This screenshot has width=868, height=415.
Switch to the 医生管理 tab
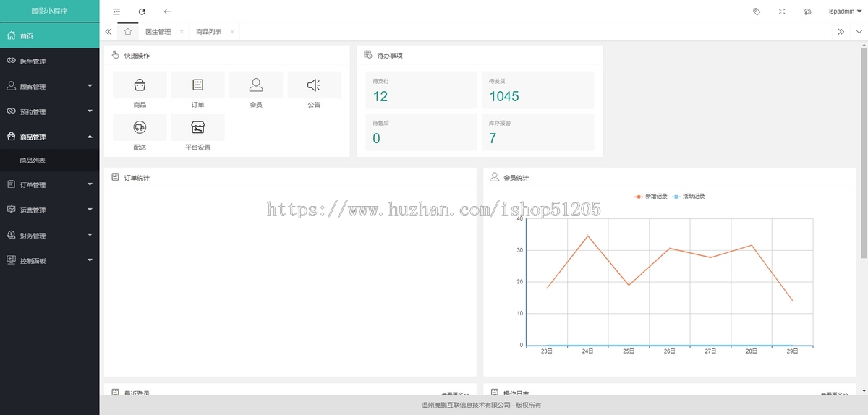coord(158,32)
